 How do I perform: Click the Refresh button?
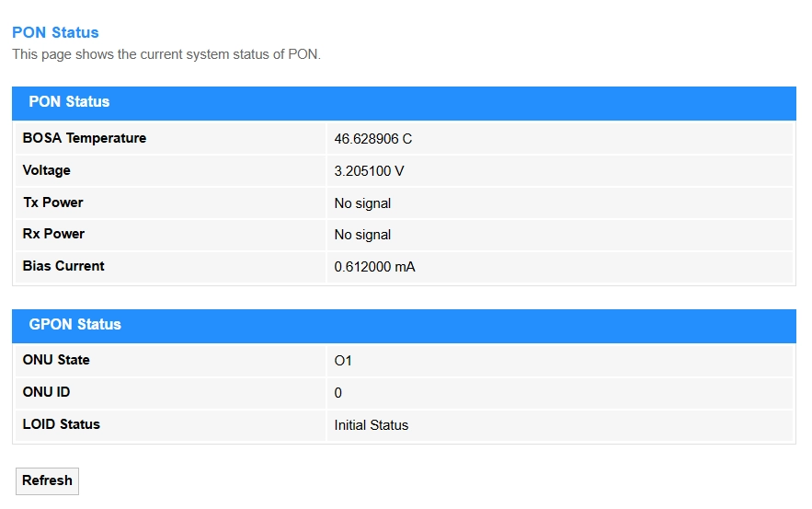[48, 480]
